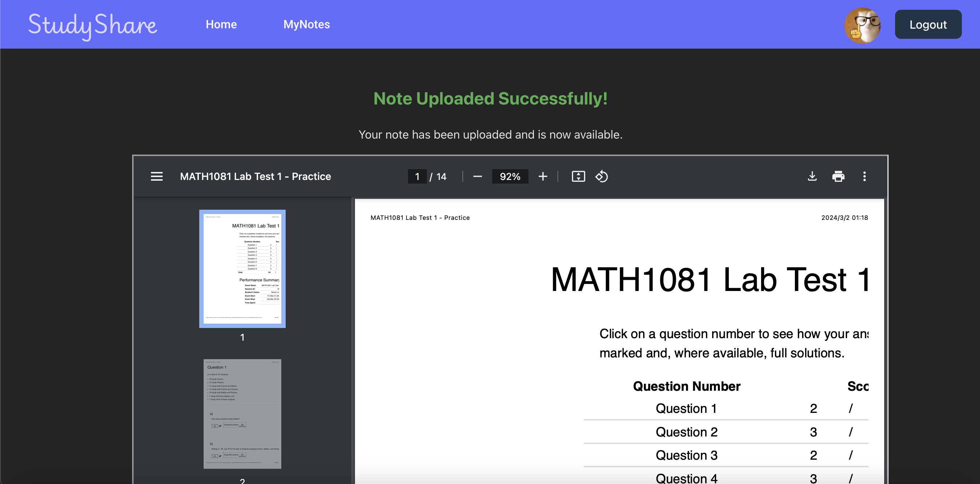Image resolution: width=980 pixels, height=484 pixels.
Task: Click Question 3 link in the table
Action: (686, 455)
